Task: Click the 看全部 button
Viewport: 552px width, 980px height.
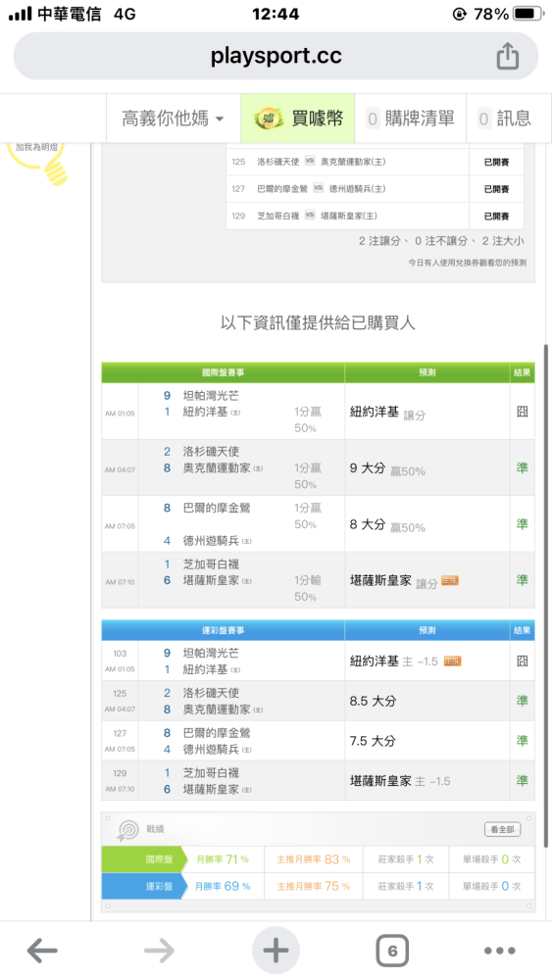Action: 502,829
